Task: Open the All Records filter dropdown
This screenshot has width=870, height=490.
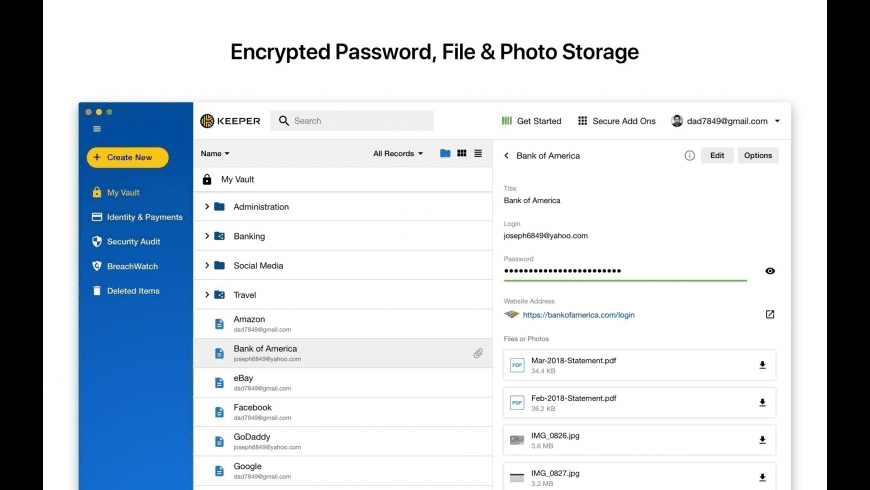Action: pyautogui.click(x=398, y=154)
